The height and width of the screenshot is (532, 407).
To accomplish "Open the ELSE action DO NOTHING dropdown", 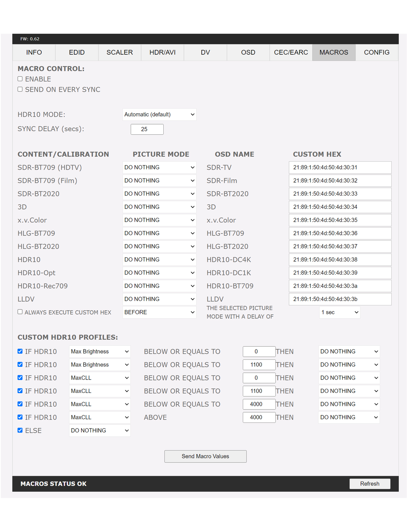I will pyautogui.click(x=100, y=431).
